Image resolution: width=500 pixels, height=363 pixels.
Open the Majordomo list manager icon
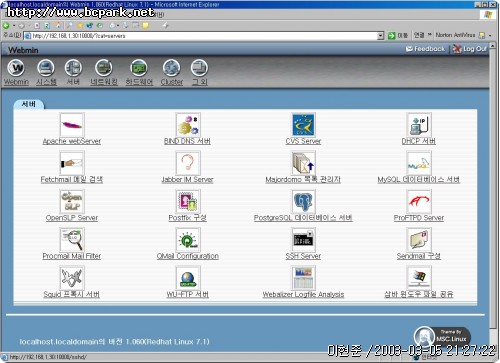click(x=303, y=163)
